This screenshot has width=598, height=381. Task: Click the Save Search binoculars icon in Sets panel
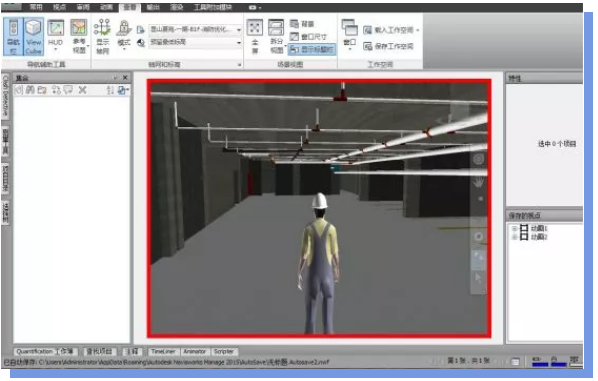pos(31,90)
